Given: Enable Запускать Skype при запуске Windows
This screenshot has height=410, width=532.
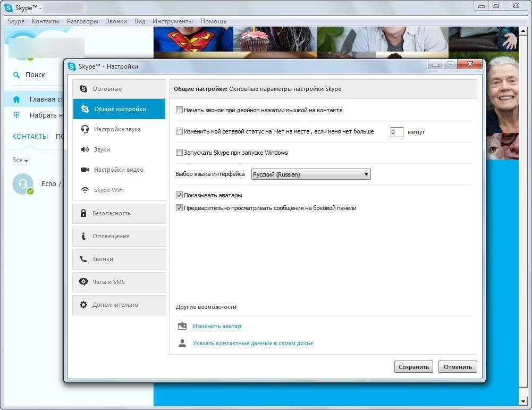Looking at the screenshot, I should pyautogui.click(x=179, y=153).
